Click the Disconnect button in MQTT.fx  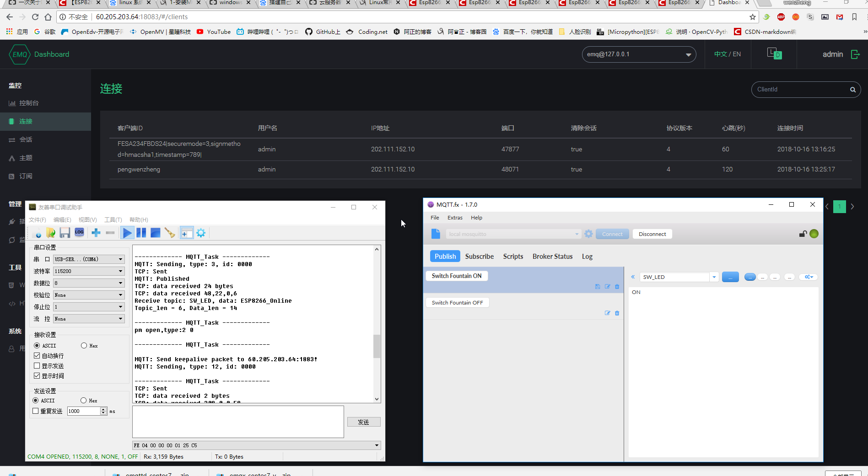point(652,234)
